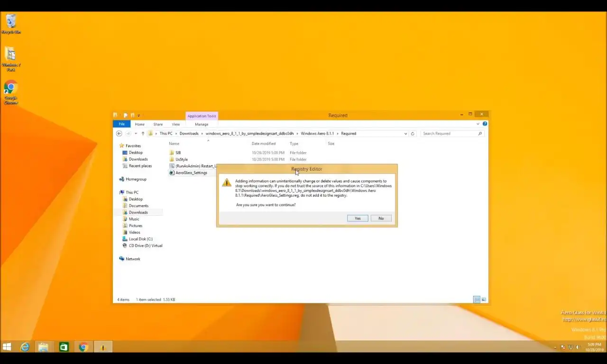Open recent locations dropdown arrow
This screenshot has width=607, height=364.
(136, 134)
